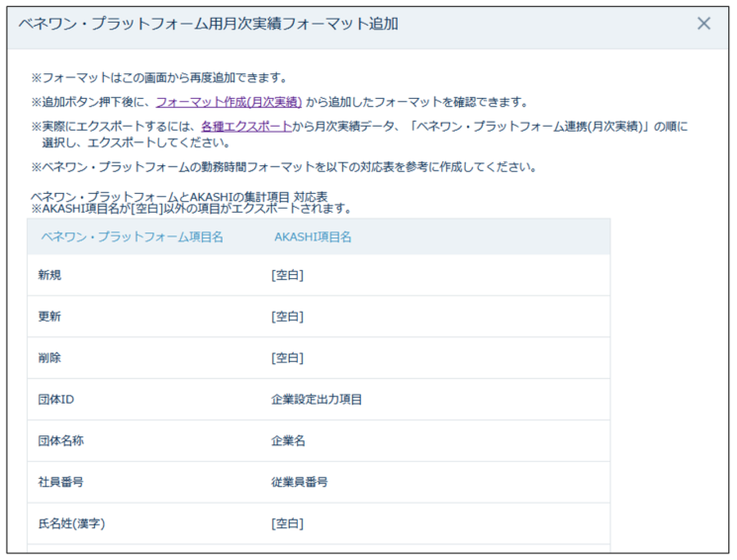Select the note ※フォーマットはこの画面から再度追加できます。

point(159,77)
